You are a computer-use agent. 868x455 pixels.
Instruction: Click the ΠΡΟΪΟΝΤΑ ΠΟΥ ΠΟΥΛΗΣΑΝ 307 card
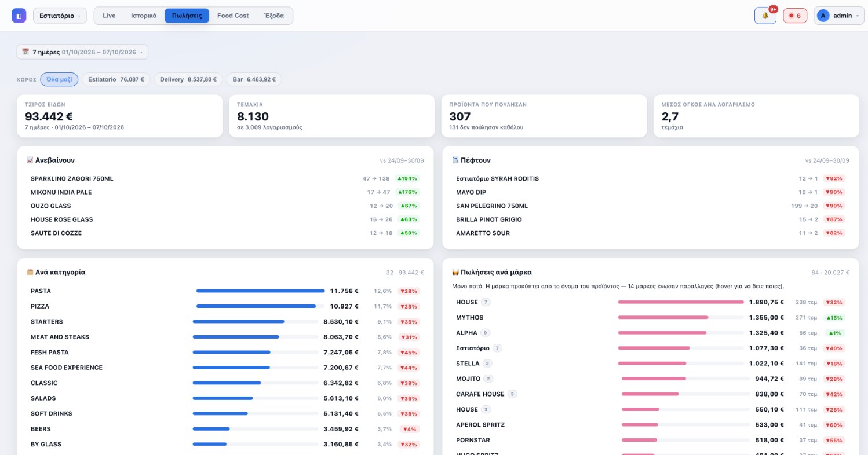(x=544, y=116)
